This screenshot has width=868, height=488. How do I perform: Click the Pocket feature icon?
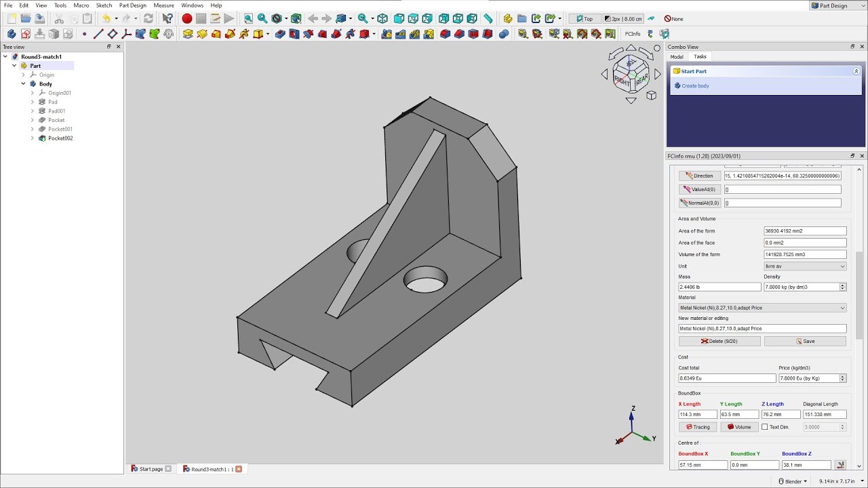280,34
